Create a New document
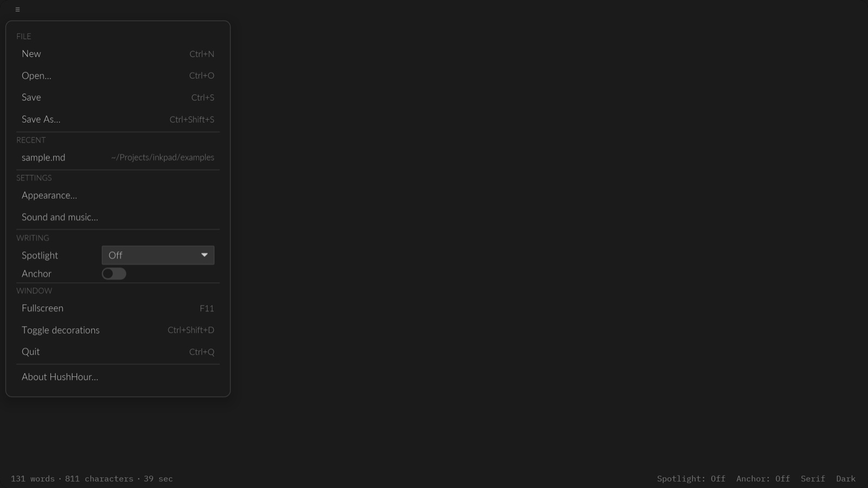Image resolution: width=868 pixels, height=488 pixels. point(118,54)
